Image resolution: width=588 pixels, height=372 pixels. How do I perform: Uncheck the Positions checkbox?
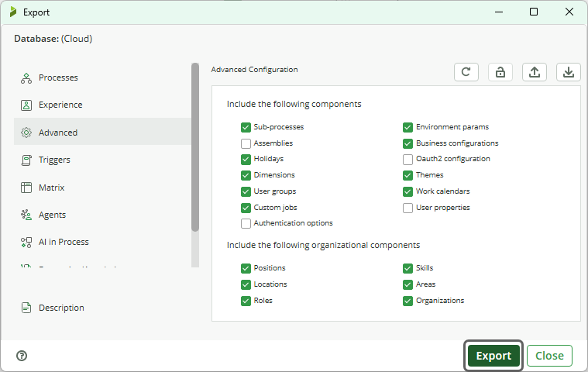[246, 268]
